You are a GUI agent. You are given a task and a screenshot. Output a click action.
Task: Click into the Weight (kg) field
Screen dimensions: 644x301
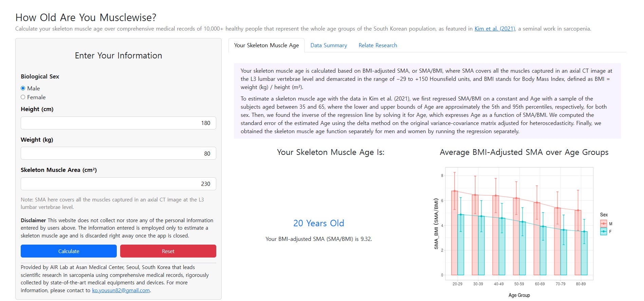point(118,153)
